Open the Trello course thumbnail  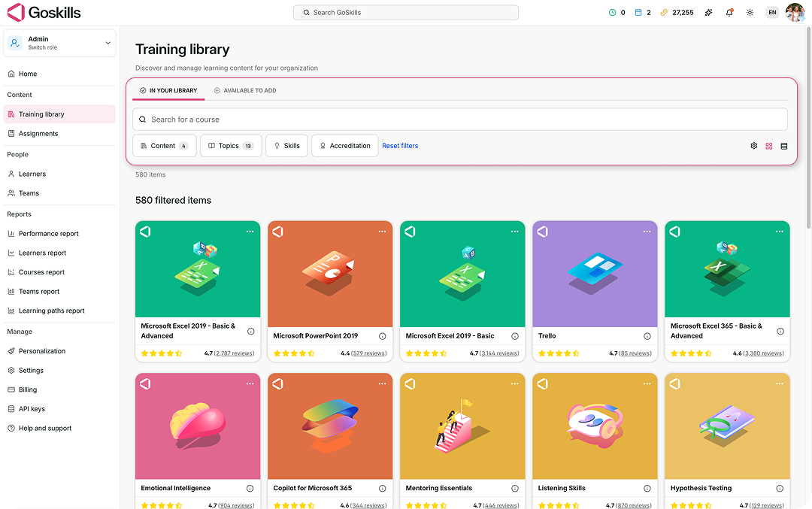pyautogui.click(x=595, y=274)
